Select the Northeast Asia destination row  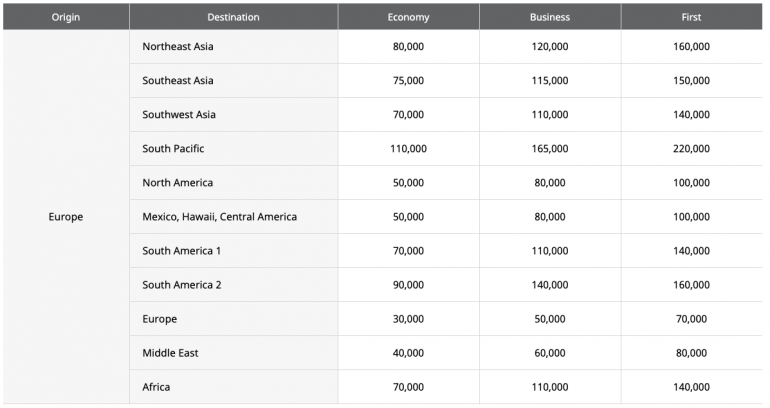[x=178, y=47]
